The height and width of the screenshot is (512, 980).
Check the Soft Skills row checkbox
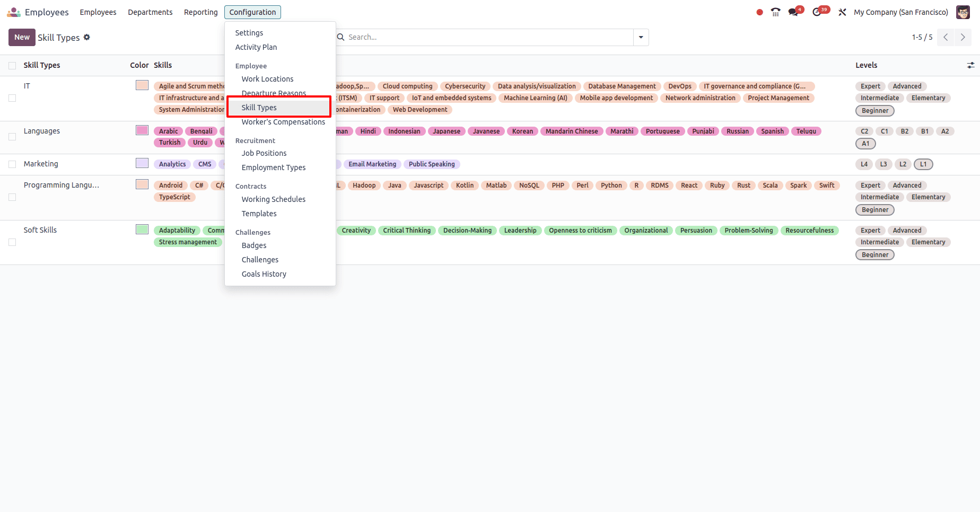pyautogui.click(x=12, y=242)
